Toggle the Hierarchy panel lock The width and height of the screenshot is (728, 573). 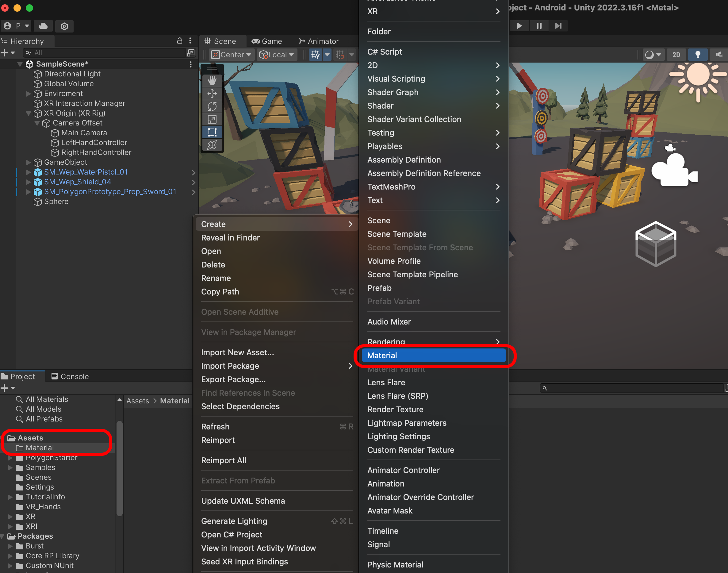point(179,41)
